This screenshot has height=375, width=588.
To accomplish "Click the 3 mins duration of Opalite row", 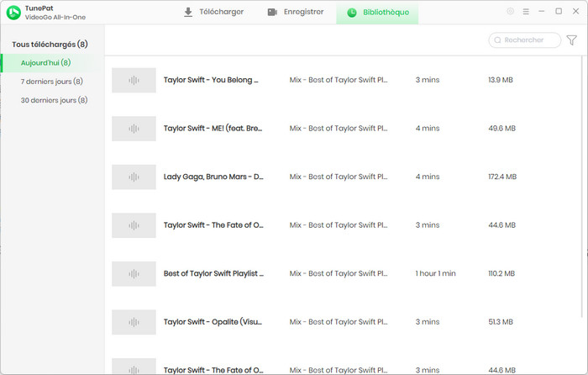I will pyautogui.click(x=427, y=322).
